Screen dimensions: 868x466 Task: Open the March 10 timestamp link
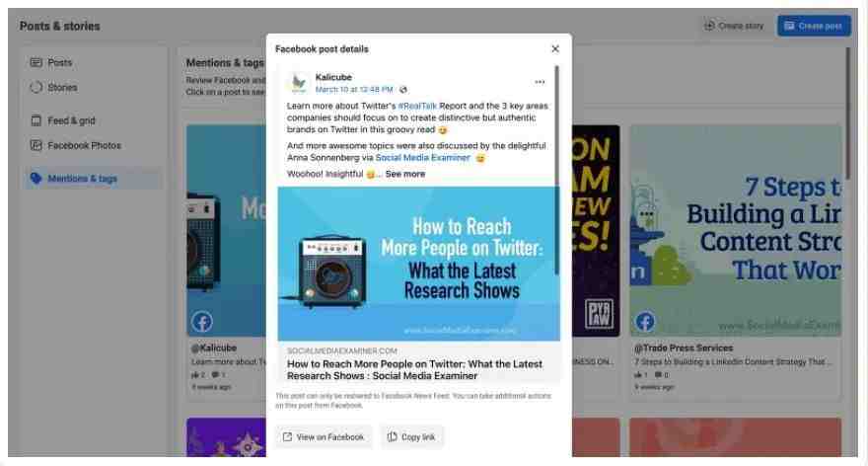coord(354,89)
